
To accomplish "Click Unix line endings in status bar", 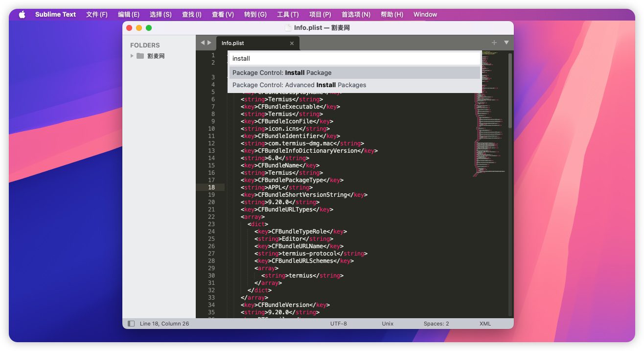I will [x=388, y=324].
